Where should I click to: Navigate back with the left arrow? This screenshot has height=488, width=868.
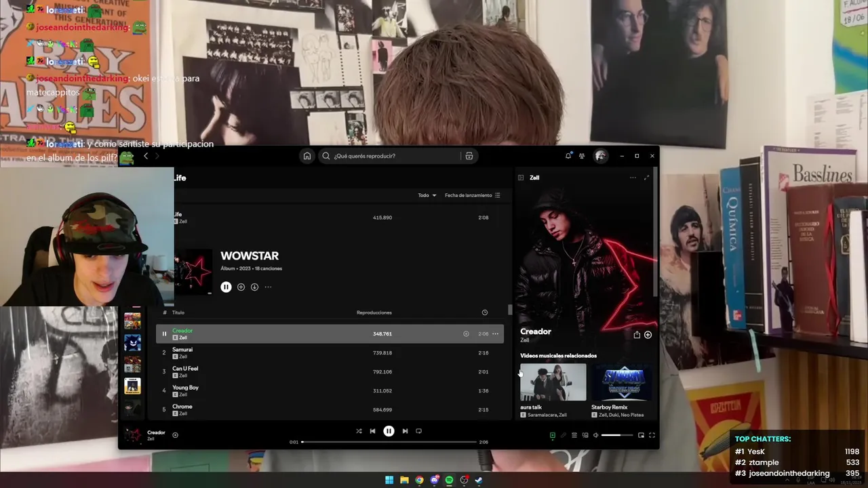(x=145, y=156)
